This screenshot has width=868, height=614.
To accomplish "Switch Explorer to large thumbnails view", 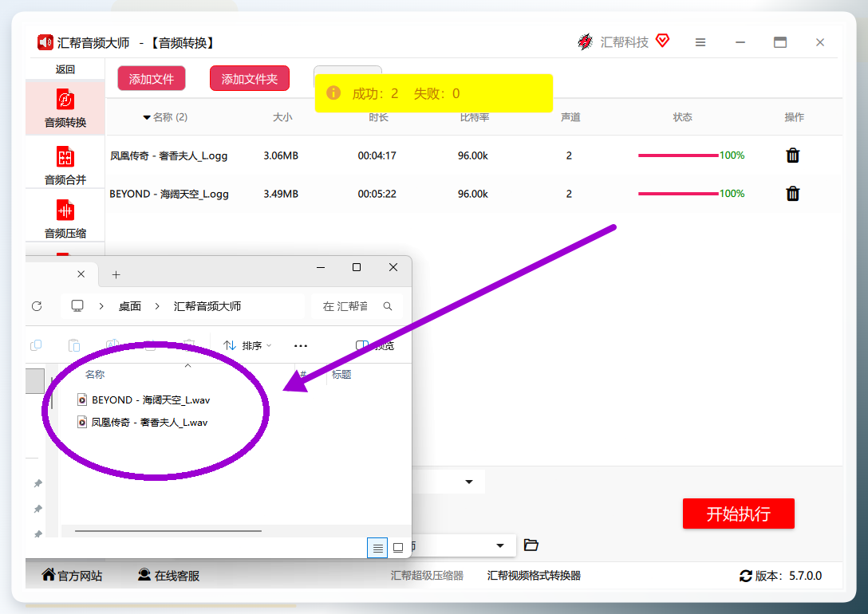I will [398, 548].
